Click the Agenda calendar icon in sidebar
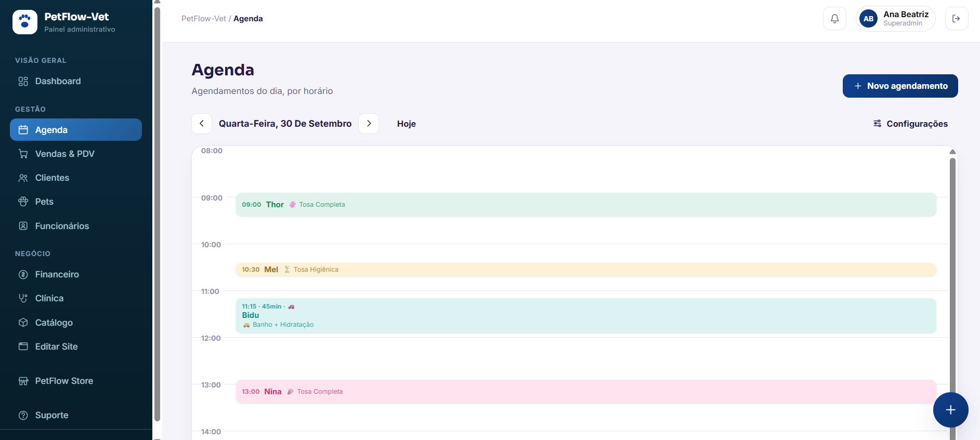The height and width of the screenshot is (440, 980). click(x=23, y=130)
